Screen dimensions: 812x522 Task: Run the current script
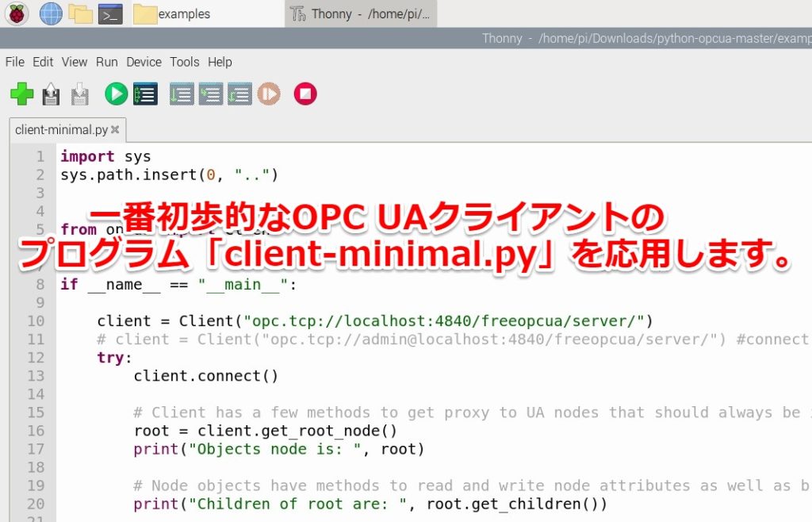click(115, 94)
